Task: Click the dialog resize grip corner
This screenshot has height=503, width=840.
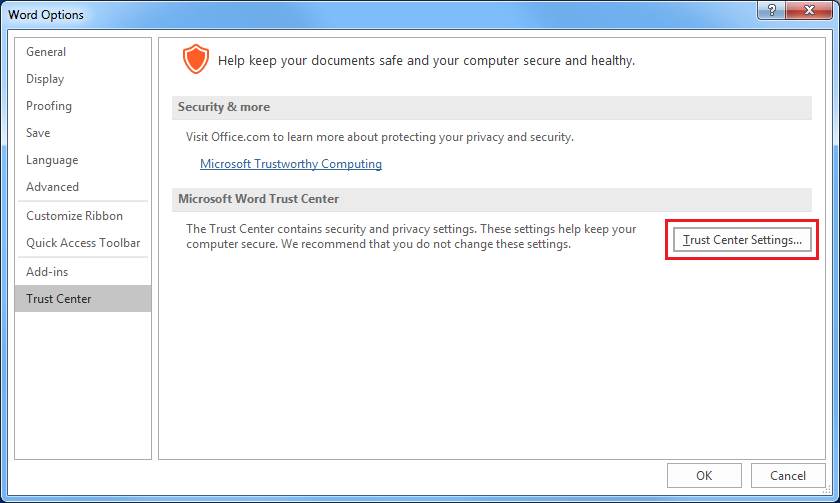Action: click(x=827, y=489)
